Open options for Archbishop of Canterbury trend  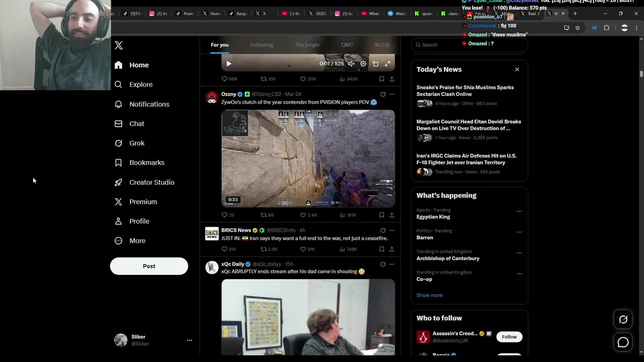519,253
